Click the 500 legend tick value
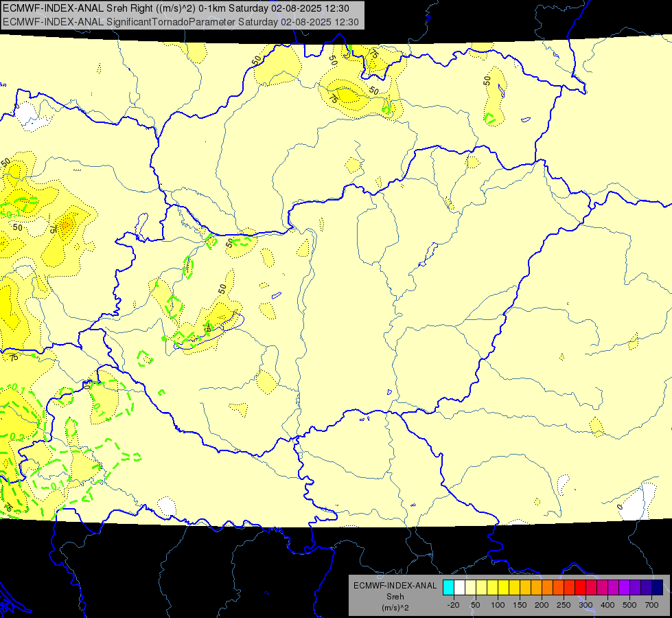672x618 pixels. click(629, 605)
